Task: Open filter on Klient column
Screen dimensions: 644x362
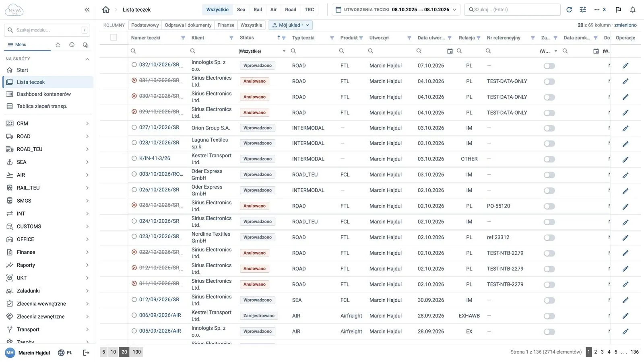Action: [x=231, y=38]
